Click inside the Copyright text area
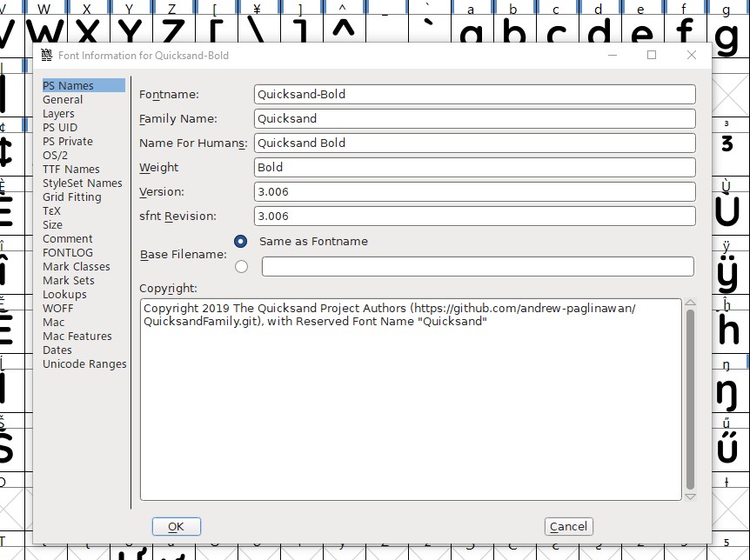The width and height of the screenshot is (750, 560). coord(411,399)
